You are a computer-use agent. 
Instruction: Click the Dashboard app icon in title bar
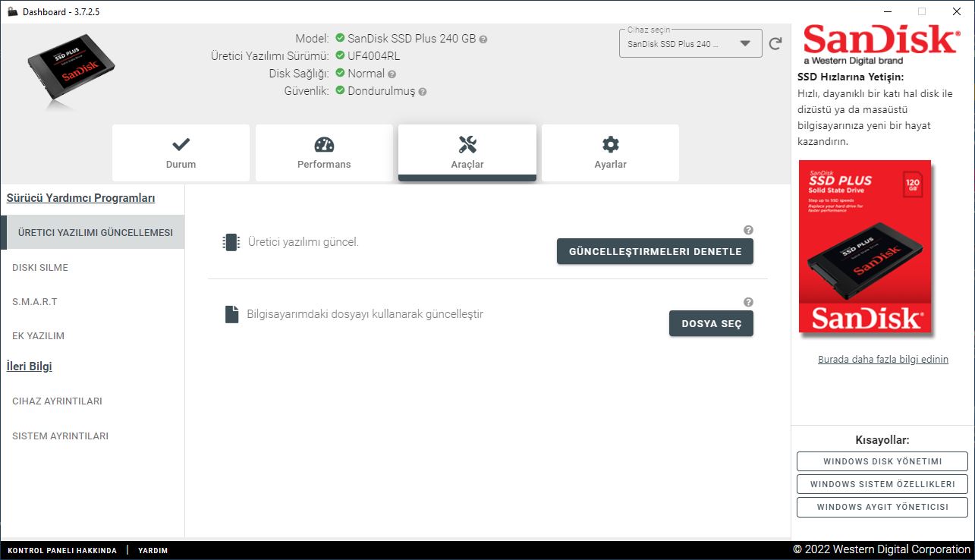tap(12, 11)
